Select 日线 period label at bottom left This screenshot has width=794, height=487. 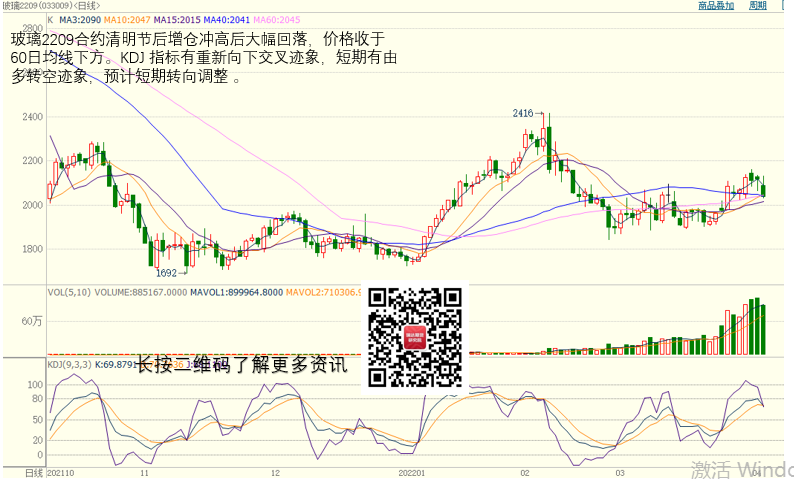pyautogui.click(x=33, y=472)
